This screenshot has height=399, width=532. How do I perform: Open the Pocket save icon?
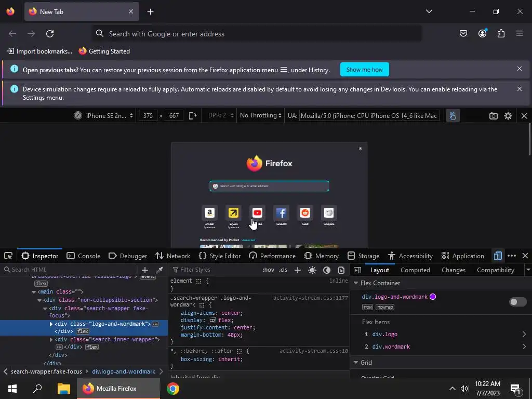463,33
